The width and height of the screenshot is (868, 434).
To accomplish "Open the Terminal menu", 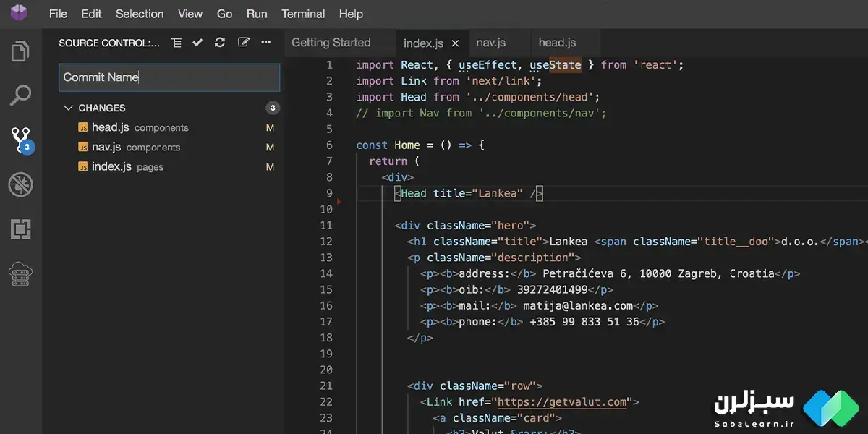I will [x=303, y=14].
